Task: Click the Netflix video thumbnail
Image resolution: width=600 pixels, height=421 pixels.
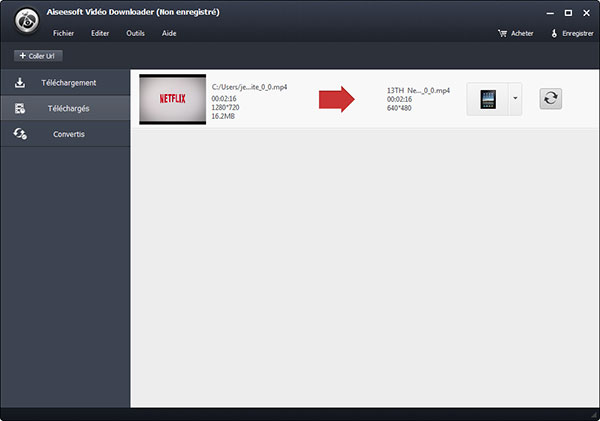Action: tap(172, 99)
